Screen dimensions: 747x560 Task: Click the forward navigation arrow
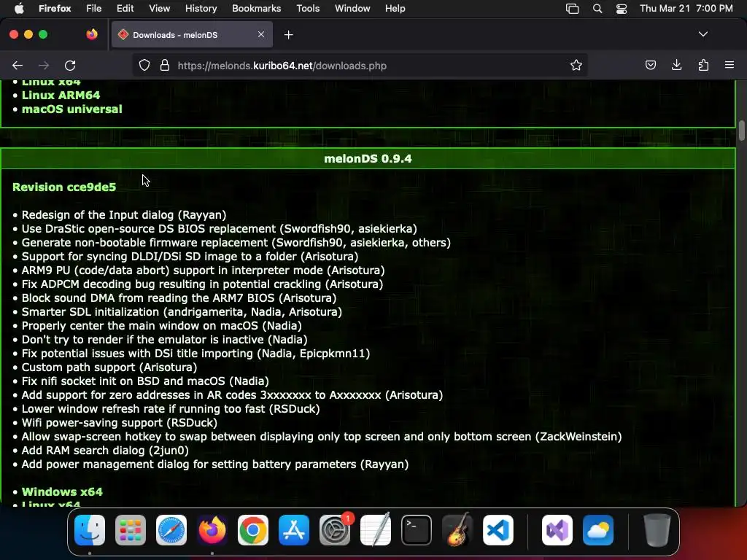44,65
